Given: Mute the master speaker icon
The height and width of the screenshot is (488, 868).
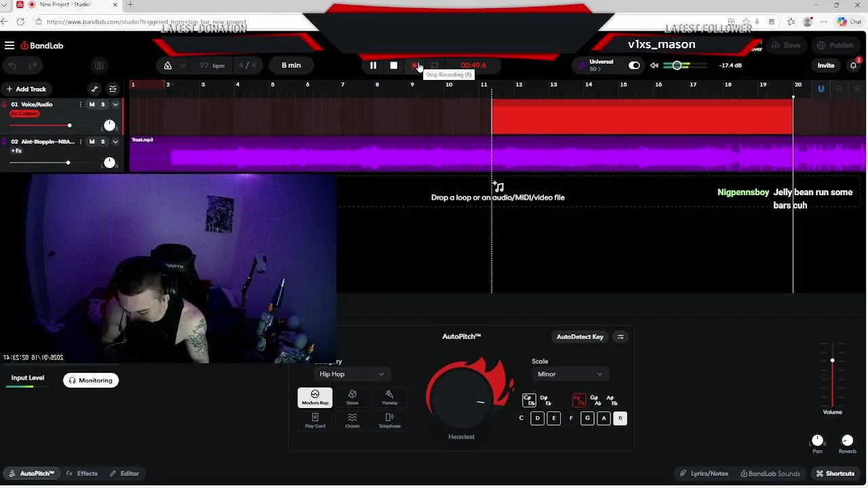Looking at the screenshot, I should pos(654,66).
